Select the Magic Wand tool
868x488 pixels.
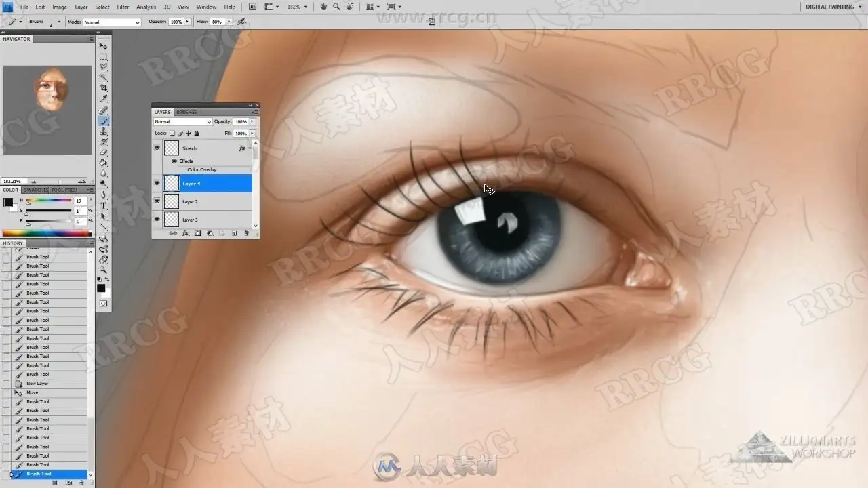tap(104, 78)
